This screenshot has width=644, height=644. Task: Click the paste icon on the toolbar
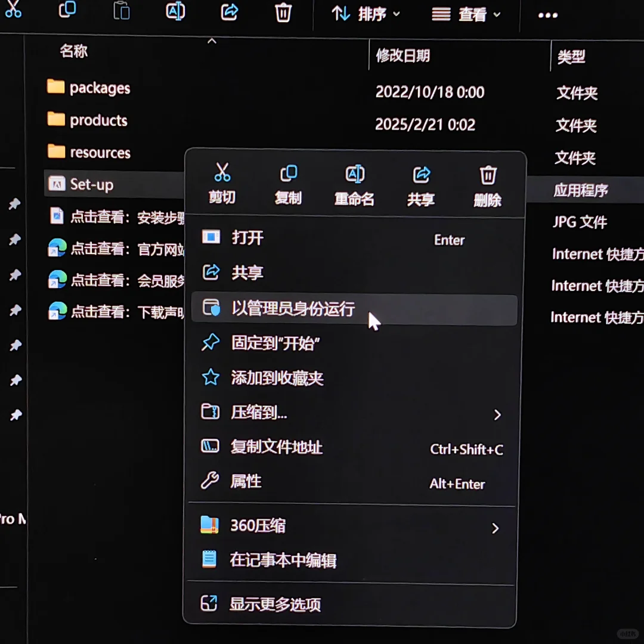(x=121, y=12)
